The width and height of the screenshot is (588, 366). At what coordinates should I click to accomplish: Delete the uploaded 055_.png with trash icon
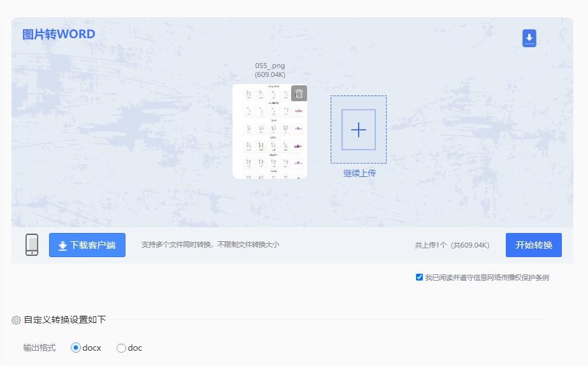pos(299,94)
